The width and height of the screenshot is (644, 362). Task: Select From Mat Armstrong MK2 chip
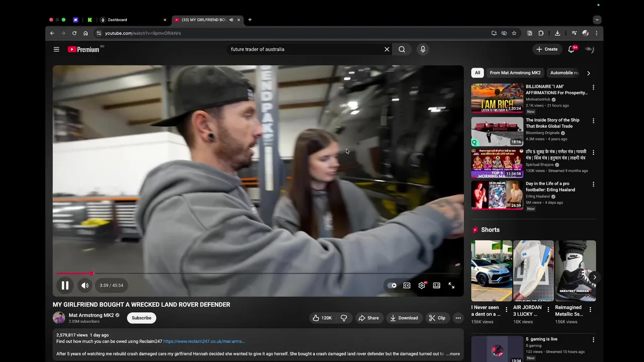tap(515, 73)
